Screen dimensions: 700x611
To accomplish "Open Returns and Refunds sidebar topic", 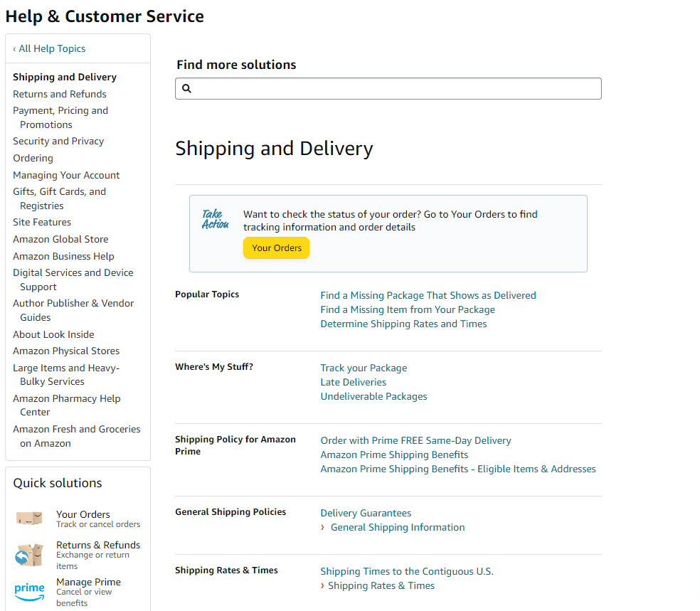I will [x=60, y=94].
